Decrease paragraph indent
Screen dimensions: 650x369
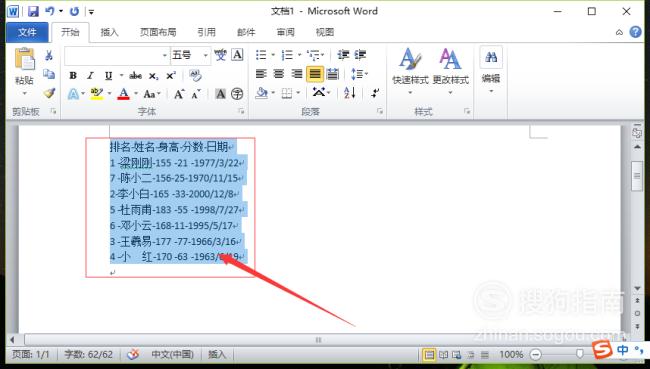[343, 55]
